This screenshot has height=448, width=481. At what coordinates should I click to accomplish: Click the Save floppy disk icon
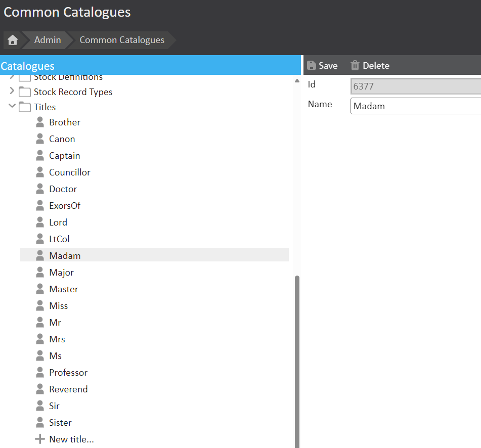coord(312,66)
